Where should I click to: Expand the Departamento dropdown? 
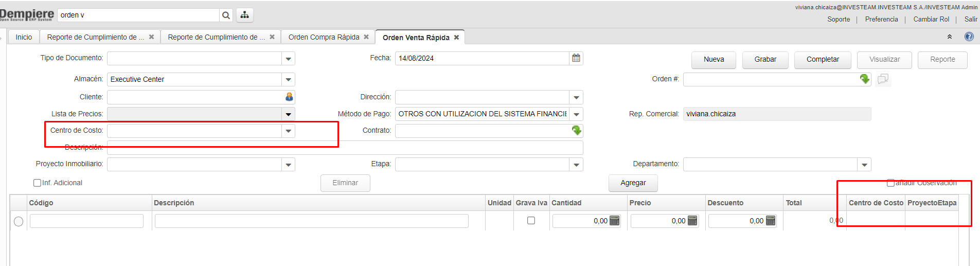(864, 165)
